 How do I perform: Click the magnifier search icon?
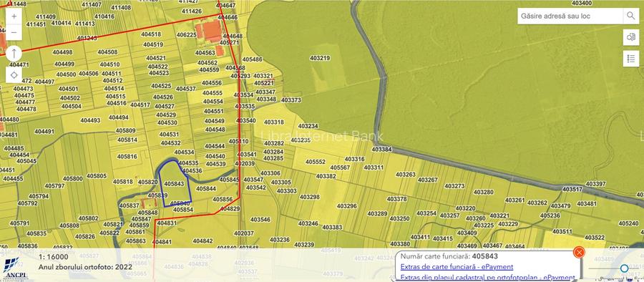coord(630,16)
